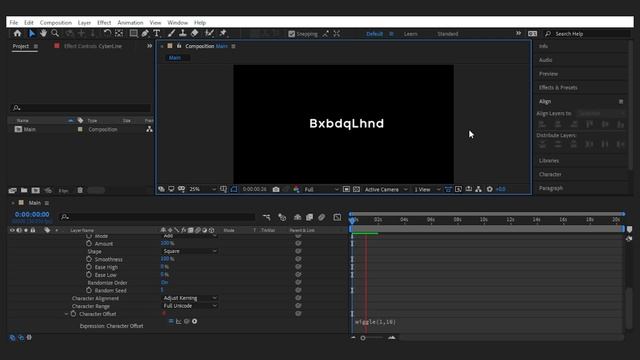
Task: Click the expression pick whip icon
Action: [x=187, y=322]
